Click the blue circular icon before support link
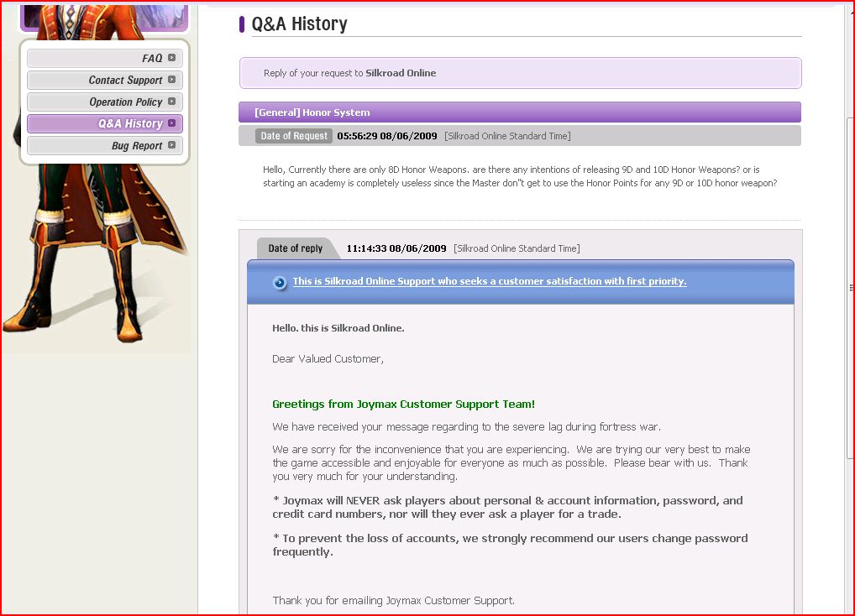 click(x=280, y=282)
